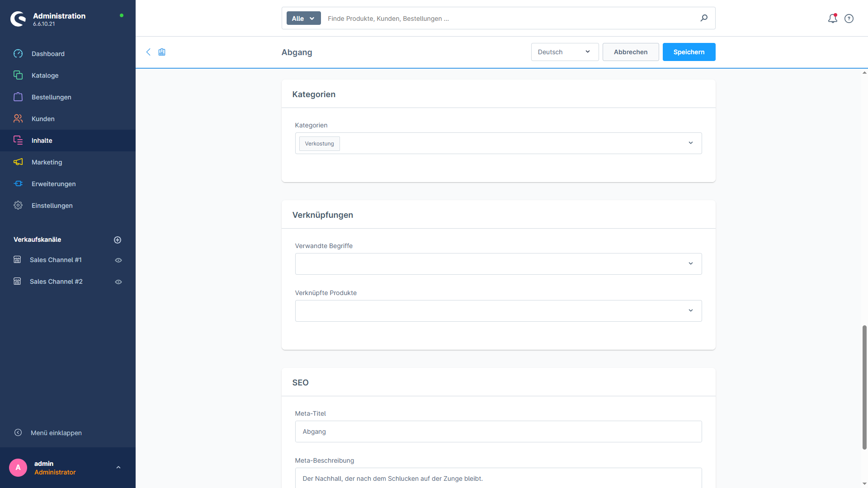The height and width of the screenshot is (488, 868).
Task: Focus the Meta-Beschreibung text field
Action: click(498, 478)
